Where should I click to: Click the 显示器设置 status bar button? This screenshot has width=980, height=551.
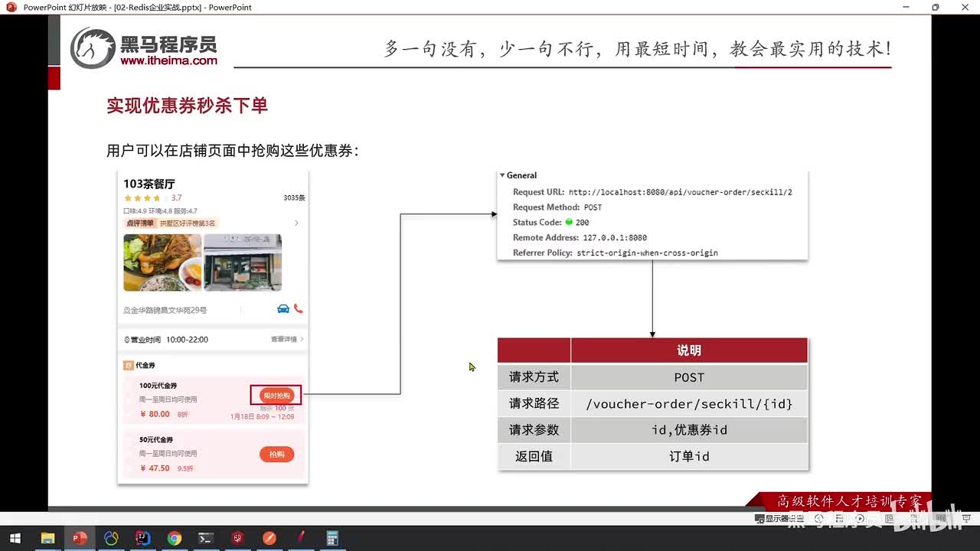coord(779,519)
